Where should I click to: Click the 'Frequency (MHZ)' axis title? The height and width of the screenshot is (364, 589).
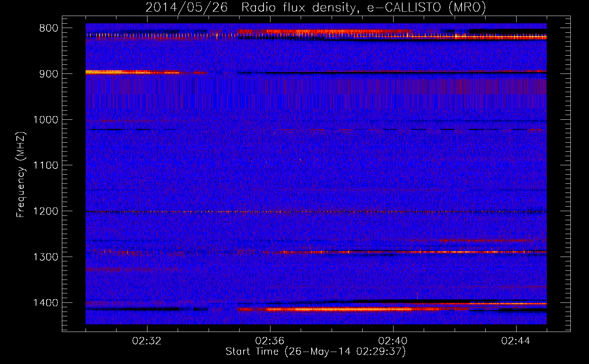(x=21, y=174)
